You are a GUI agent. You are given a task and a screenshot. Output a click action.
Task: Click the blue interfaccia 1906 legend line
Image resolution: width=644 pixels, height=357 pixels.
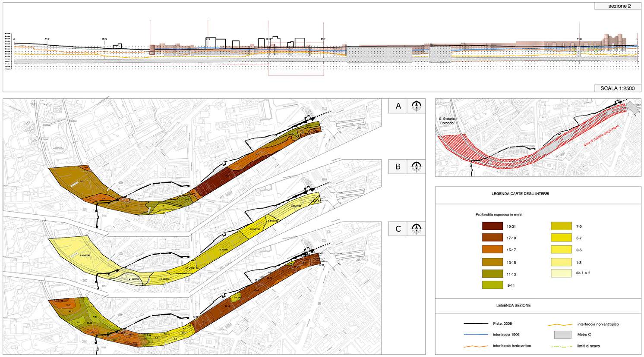(x=476, y=335)
